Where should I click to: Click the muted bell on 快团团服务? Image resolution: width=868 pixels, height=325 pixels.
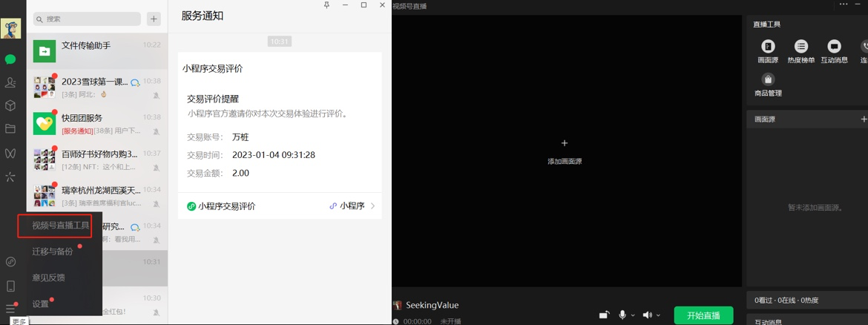point(157,131)
